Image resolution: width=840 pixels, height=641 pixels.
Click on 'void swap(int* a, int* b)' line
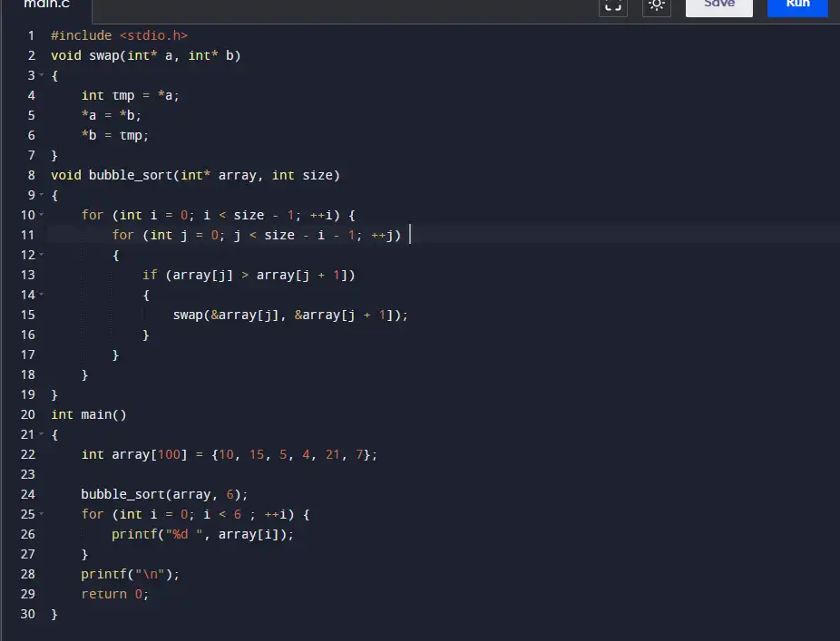point(146,55)
